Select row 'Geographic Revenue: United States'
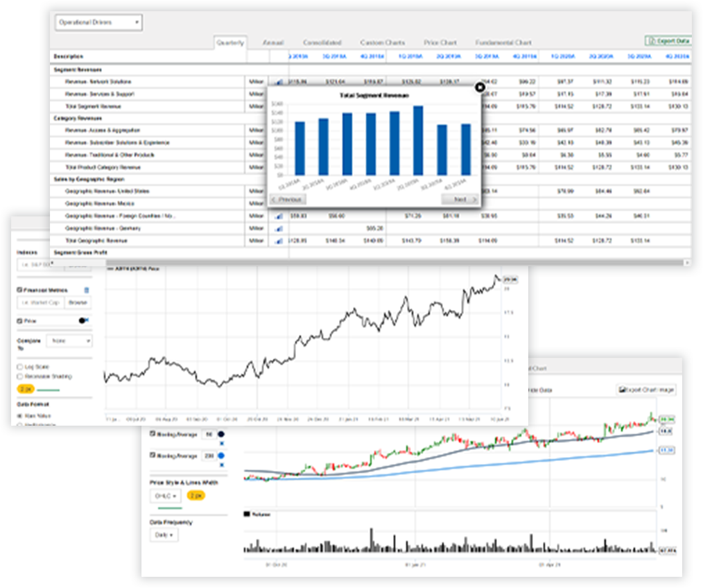Viewport: 703px width, 588px height. 107,191
